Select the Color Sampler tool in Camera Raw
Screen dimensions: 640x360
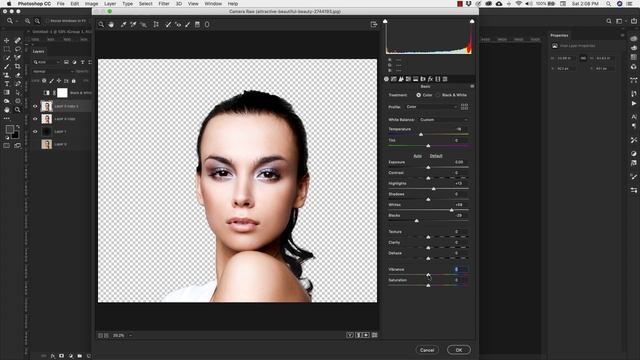(x=133, y=24)
